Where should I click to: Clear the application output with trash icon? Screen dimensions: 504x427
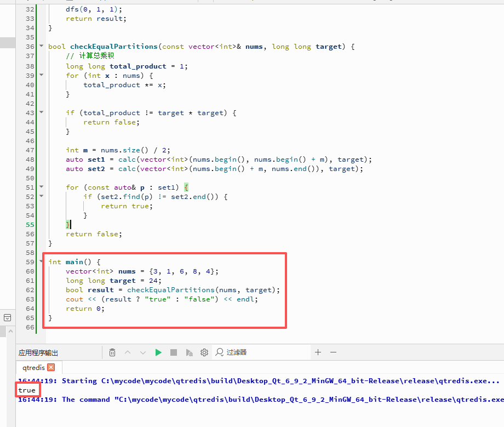(x=112, y=352)
